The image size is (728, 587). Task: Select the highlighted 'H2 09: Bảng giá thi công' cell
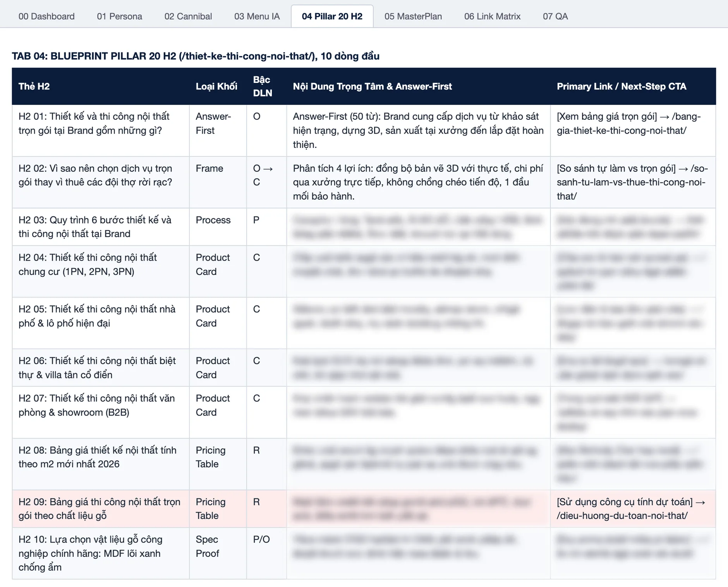coord(101,509)
